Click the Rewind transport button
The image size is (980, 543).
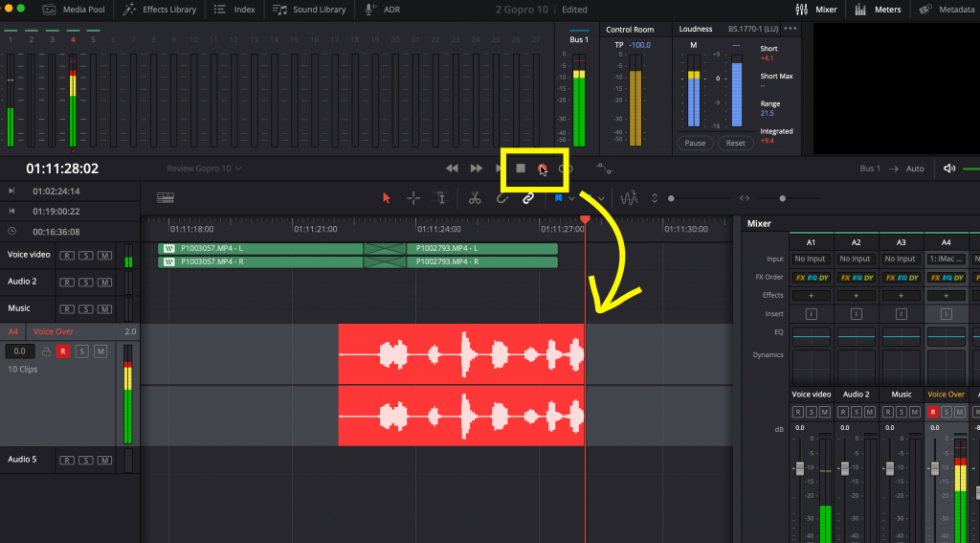(453, 169)
